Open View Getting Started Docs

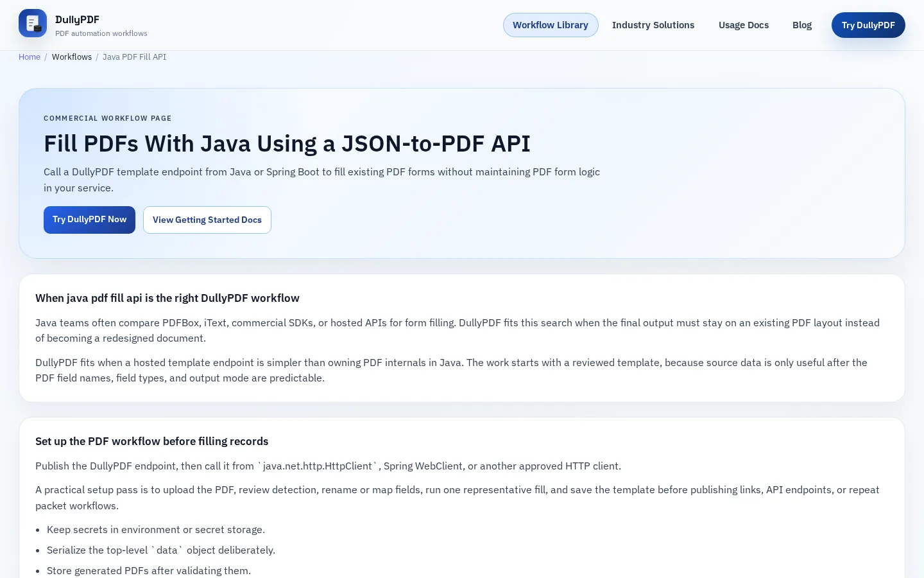click(207, 220)
